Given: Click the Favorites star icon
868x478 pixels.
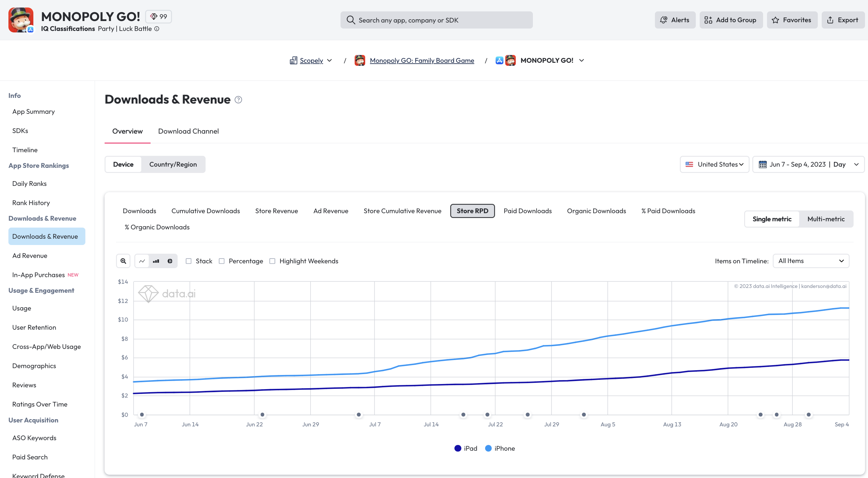Looking at the screenshot, I should coord(775,20).
